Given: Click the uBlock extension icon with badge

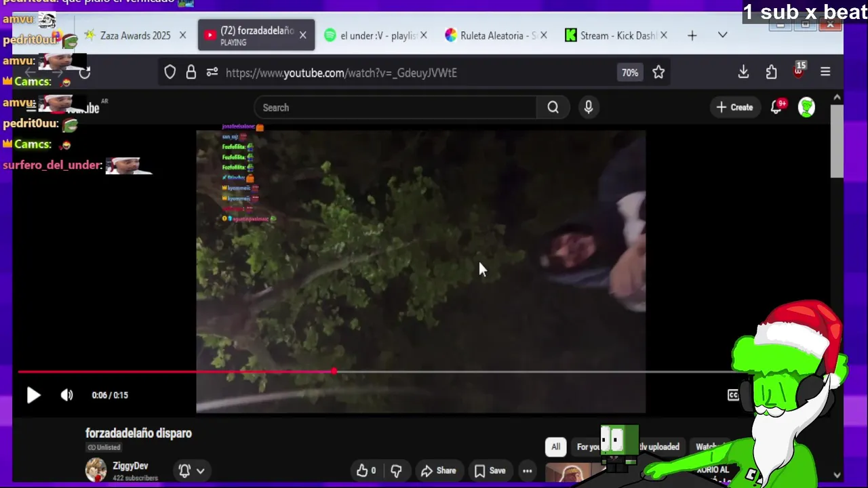Looking at the screenshot, I should pyautogui.click(x=798, y=70).
